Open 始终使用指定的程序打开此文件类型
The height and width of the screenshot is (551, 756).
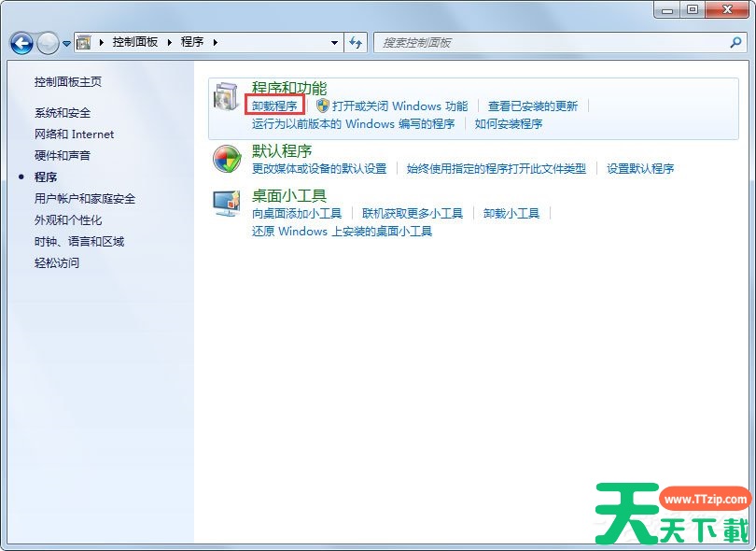pos(497,168)
